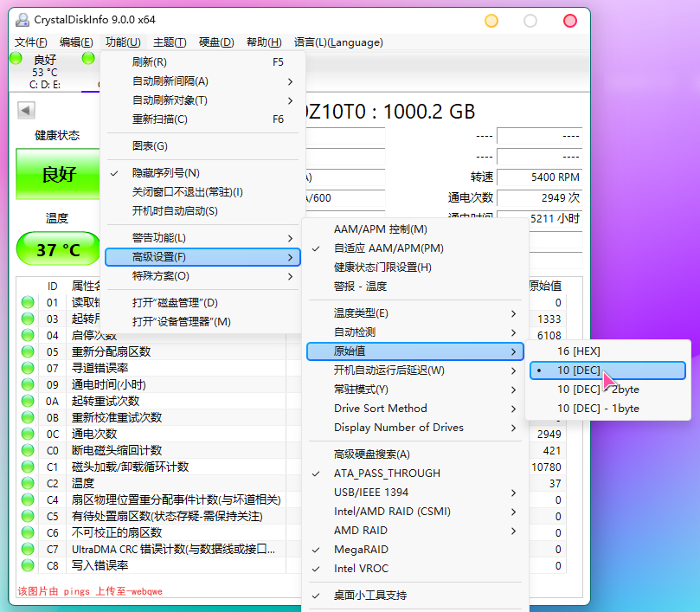Select 16 [HEX] raw value format
The image size is (700, 612).
[607, 351]
